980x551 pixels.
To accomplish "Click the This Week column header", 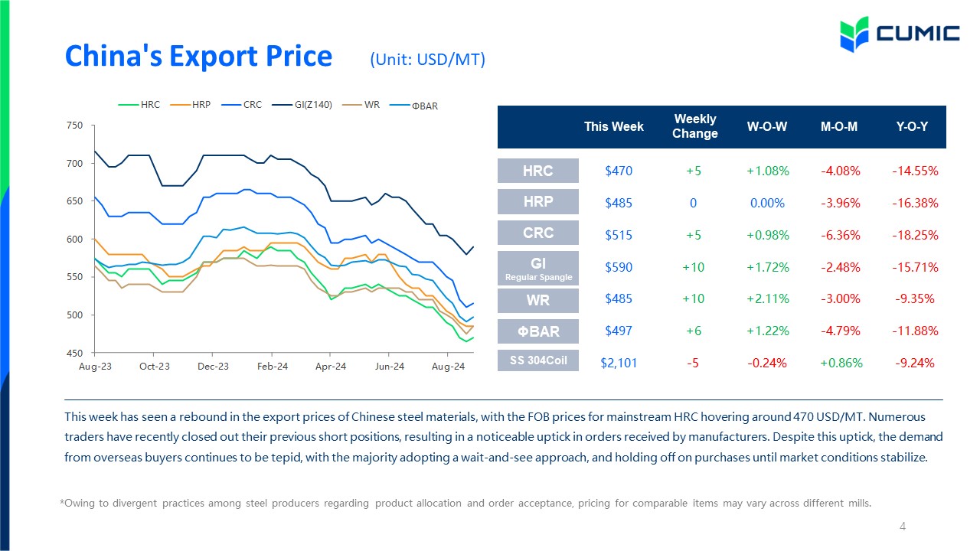I will [614, 127].
